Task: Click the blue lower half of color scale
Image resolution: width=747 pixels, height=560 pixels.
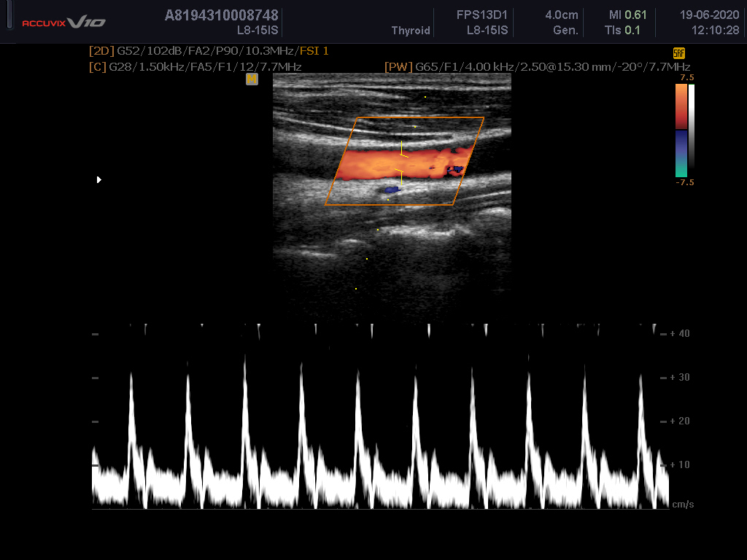Action: click(681, 154)
